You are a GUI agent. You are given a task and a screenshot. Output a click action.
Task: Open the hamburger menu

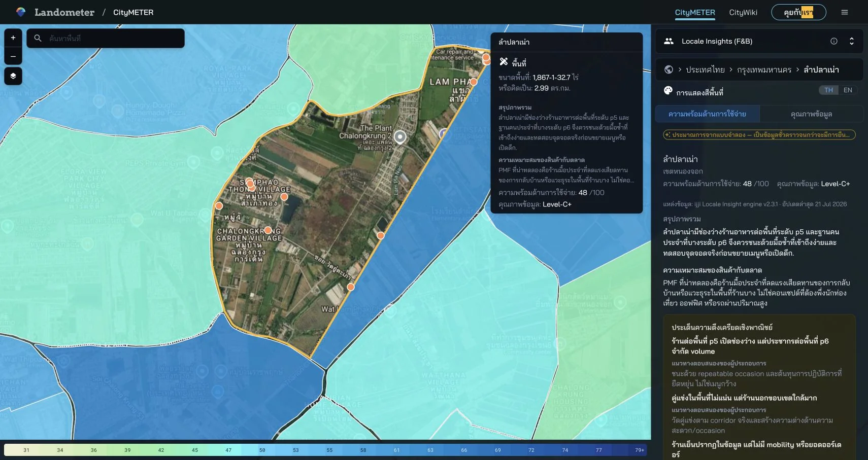click(x=845, y=12)
